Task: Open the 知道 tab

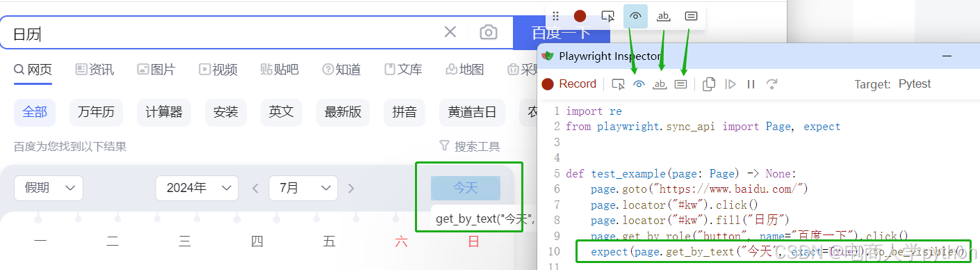Action: pos(341,70)
